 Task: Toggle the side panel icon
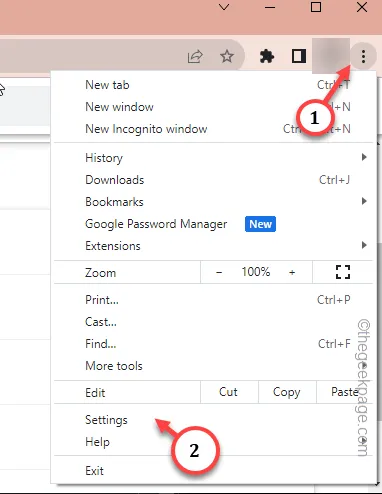pyautogui.click(x=299, y=56)
